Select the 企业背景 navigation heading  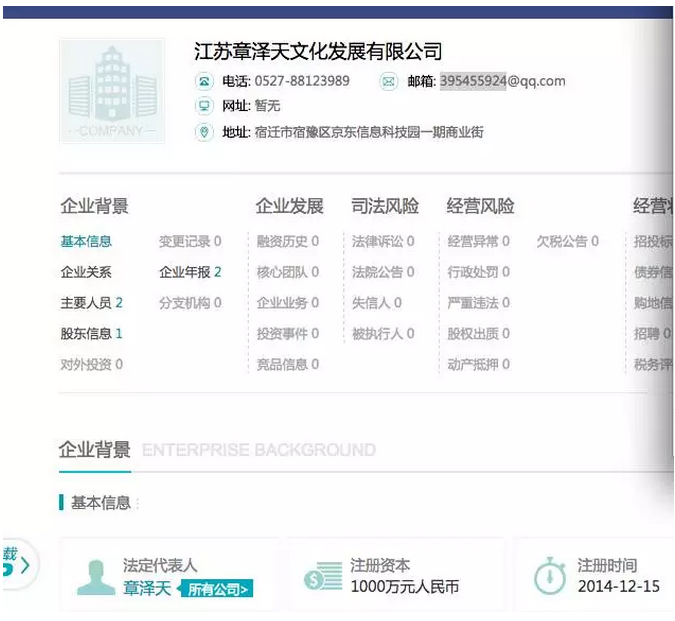pyautogui.click(x=94, y=206)
